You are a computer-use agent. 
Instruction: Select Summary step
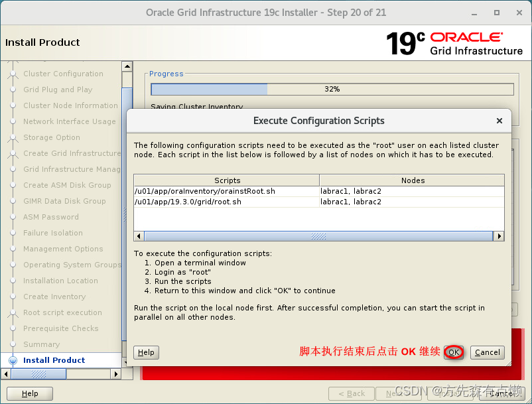click(x=41, y=345)
